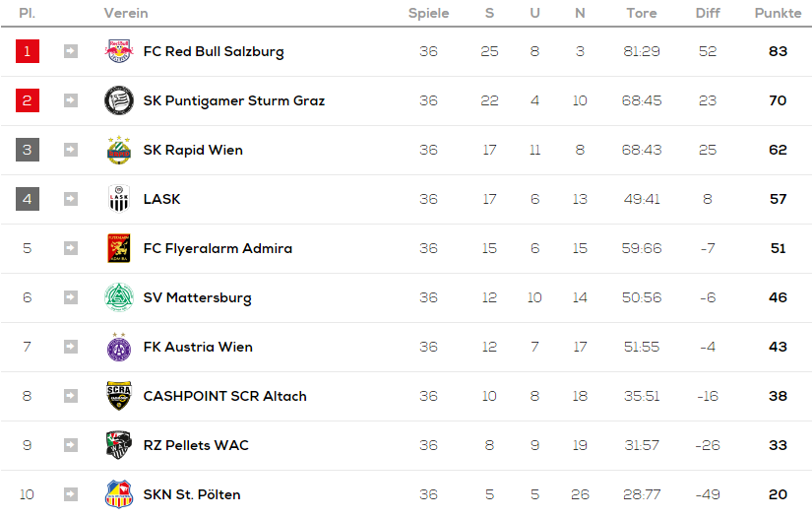Sort table by Punkte column header
Viewport: 812px width, 518px height.
point(778,13)
